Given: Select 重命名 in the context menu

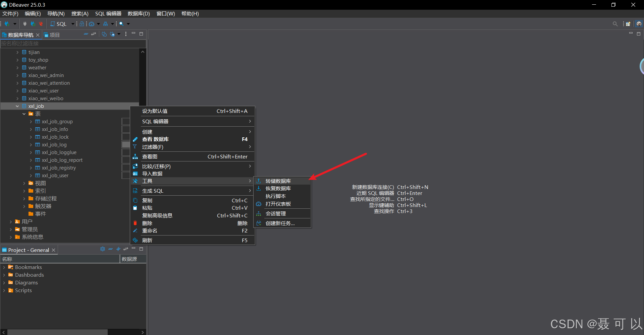Looking at the screenshot, I should [193, 231].
